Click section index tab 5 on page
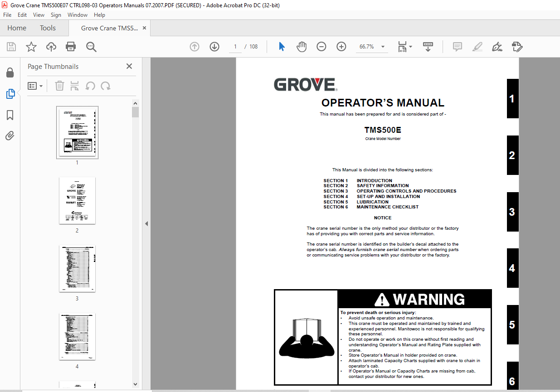Viewport: 560px width, 392px height. click(512, 325)
